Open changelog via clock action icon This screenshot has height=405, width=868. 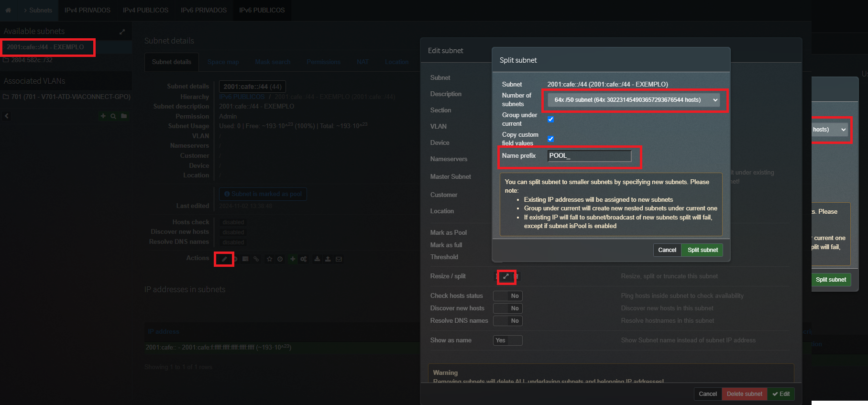click(280, 259)
